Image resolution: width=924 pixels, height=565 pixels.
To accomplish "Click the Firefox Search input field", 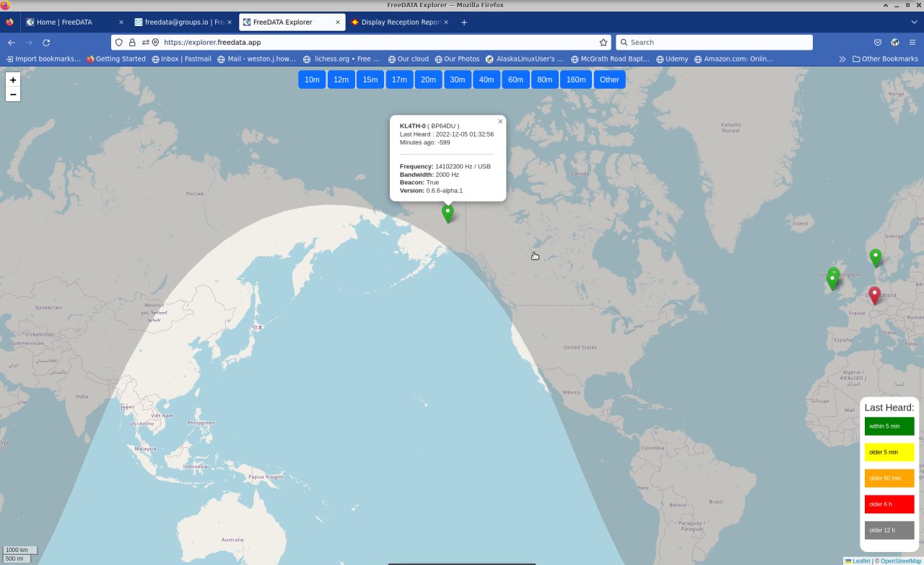I will tap(715, 43).
